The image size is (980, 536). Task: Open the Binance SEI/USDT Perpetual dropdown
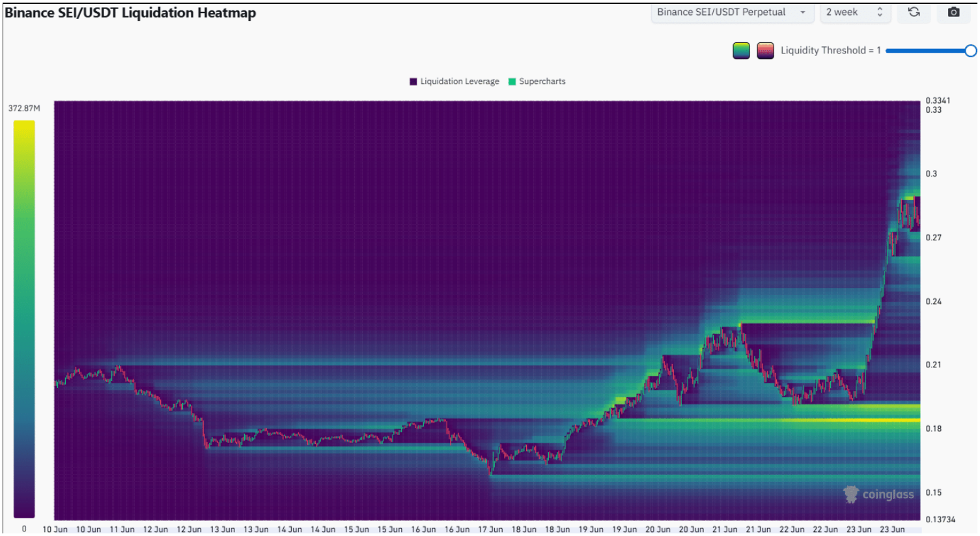pos(721,12)
